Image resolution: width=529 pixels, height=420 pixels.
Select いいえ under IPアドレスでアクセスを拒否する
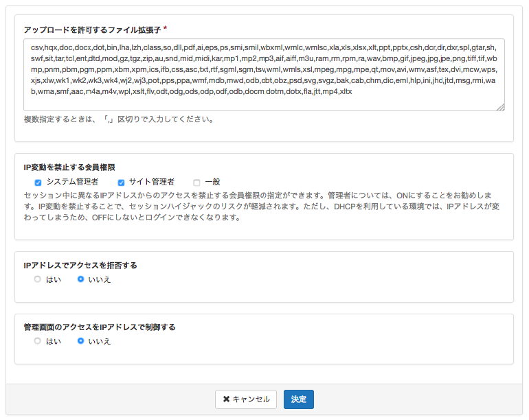tap(81, 279)
